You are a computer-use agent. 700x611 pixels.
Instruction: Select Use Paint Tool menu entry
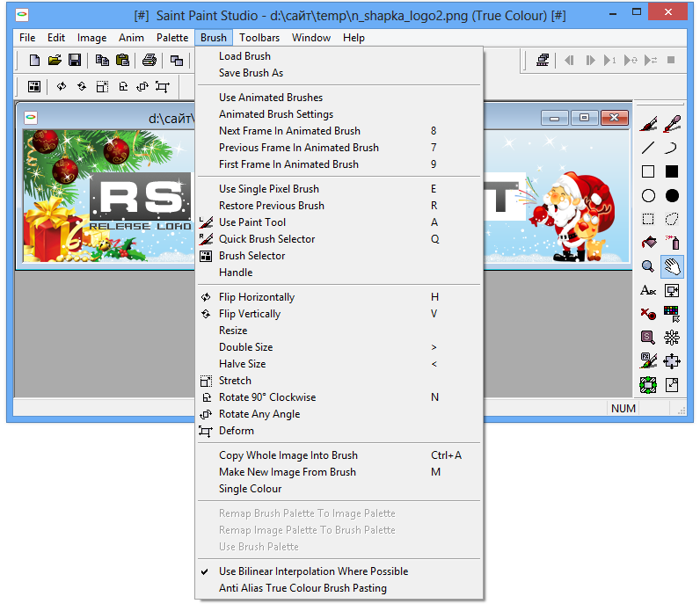(x=339, y=222)
